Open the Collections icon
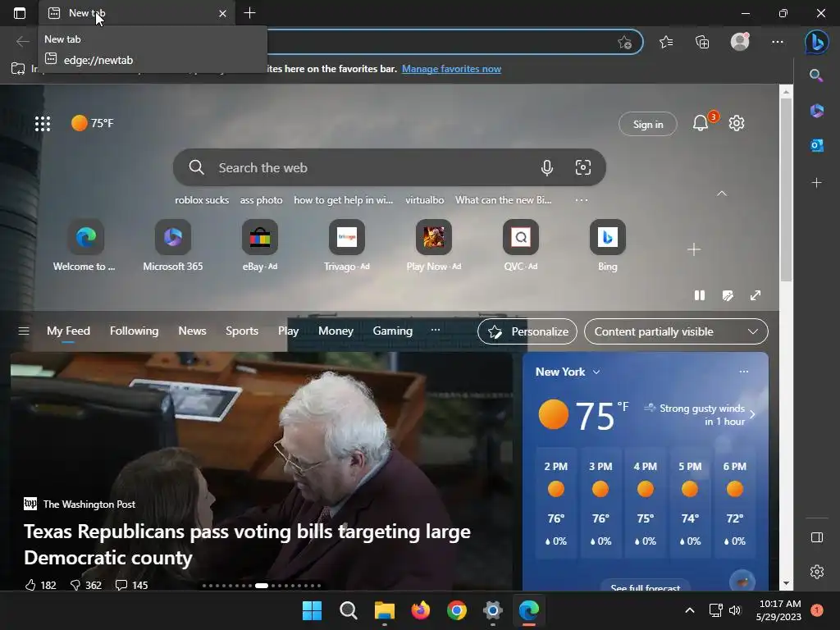840x630 pixels. [x=702, y=42]
